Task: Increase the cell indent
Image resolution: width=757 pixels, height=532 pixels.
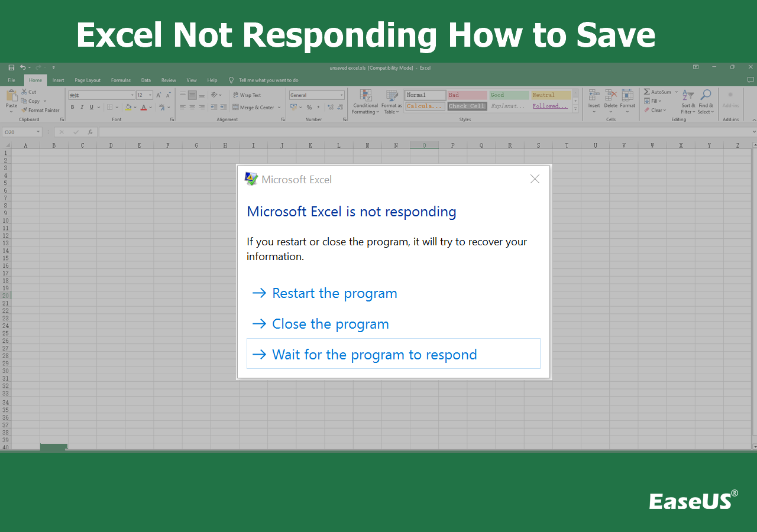Action: click(225, 108)
